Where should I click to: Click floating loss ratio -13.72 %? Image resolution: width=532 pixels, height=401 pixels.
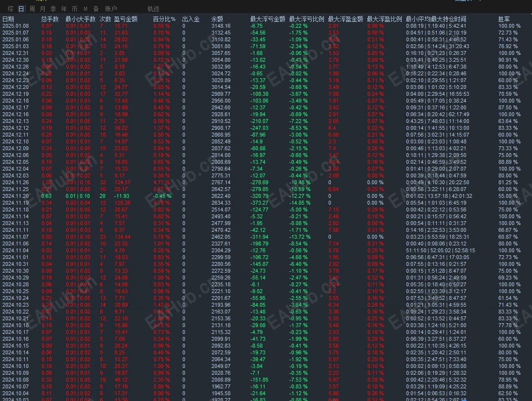coord(300,237)
